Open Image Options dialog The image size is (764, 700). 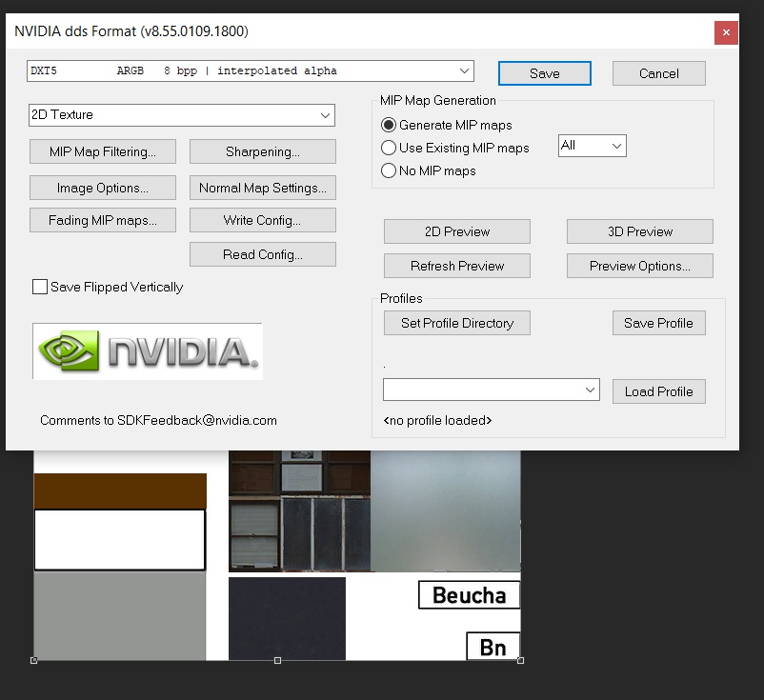(x=103, y=188)
